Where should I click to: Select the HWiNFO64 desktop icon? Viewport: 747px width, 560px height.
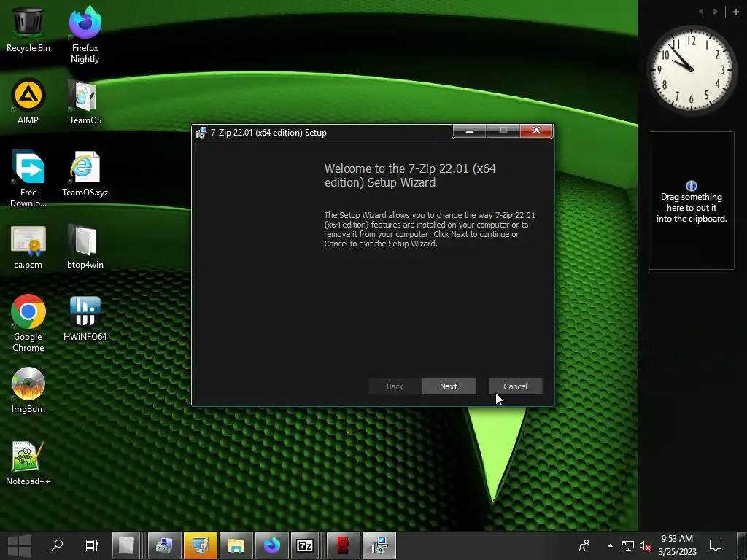coord(85,318)
